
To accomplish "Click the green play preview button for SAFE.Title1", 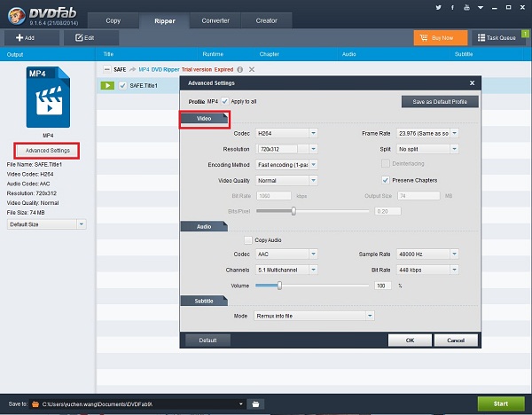I will tap(107, 85).
